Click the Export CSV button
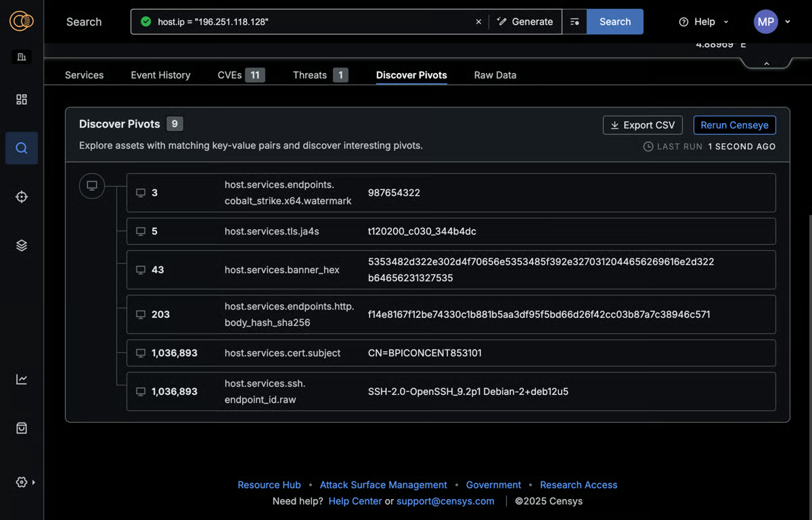This screenshot has width=812, height=520. [642, 125]
